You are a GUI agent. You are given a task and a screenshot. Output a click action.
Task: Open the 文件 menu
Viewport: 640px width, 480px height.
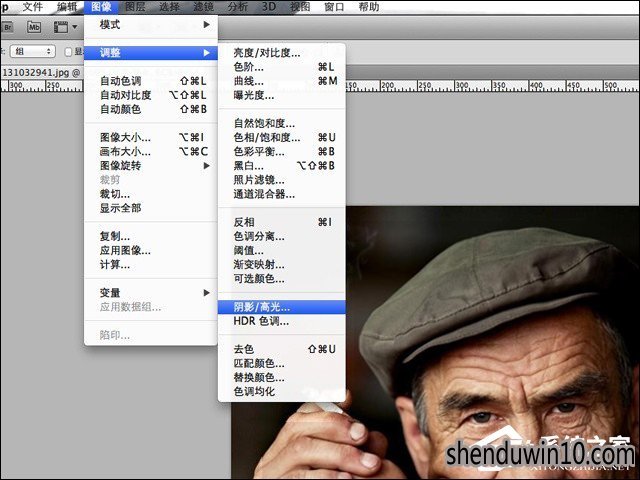tap(33, 7)
